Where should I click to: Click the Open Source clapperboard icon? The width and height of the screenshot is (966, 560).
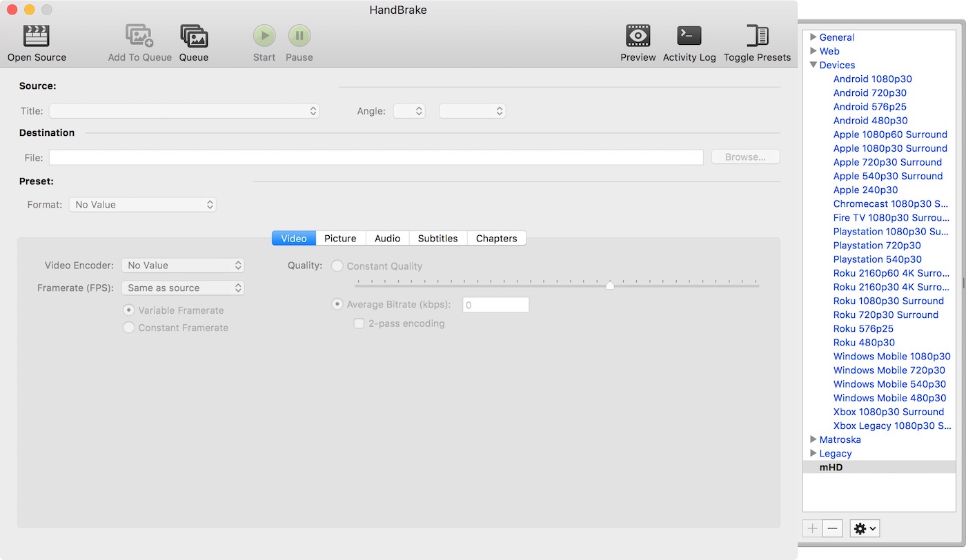pos(37,36)
